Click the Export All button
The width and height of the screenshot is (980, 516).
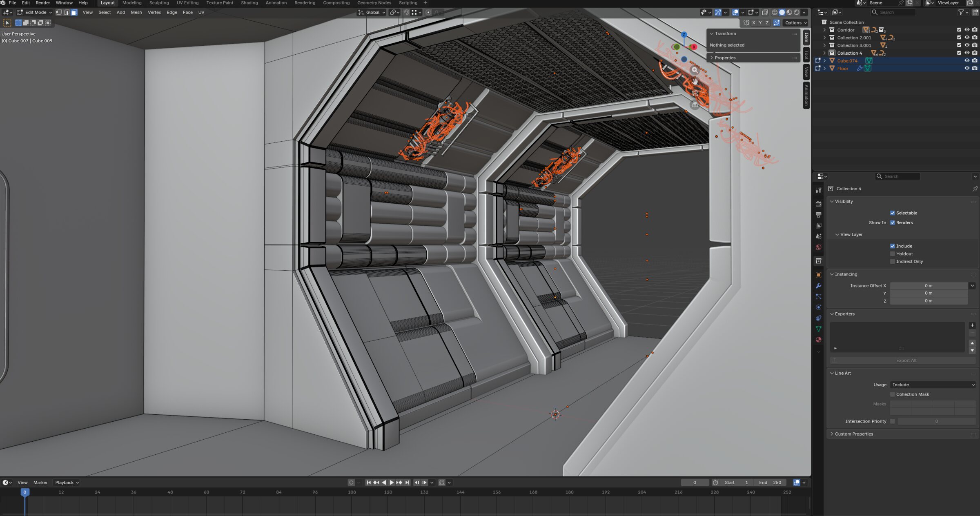(x=902, y=360)
